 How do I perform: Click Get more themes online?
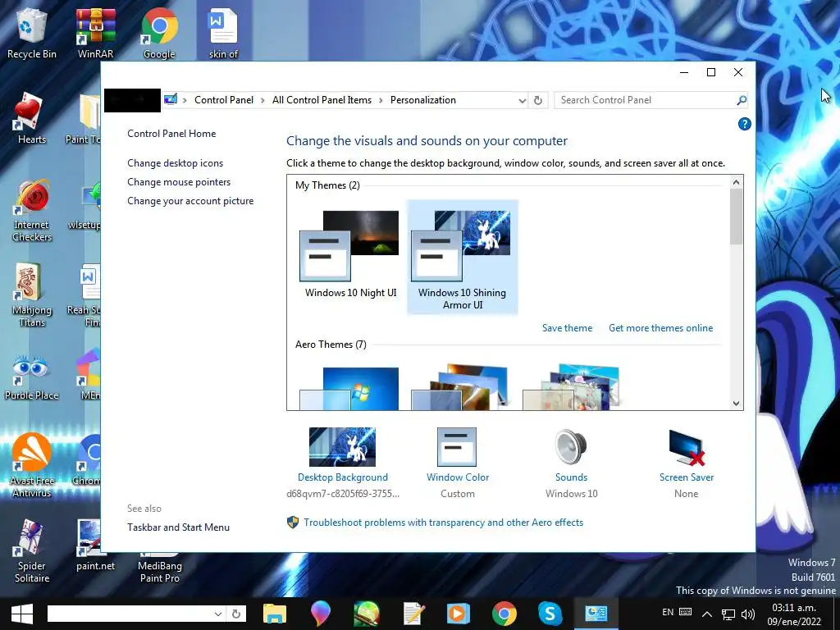(x=660, y=328)
